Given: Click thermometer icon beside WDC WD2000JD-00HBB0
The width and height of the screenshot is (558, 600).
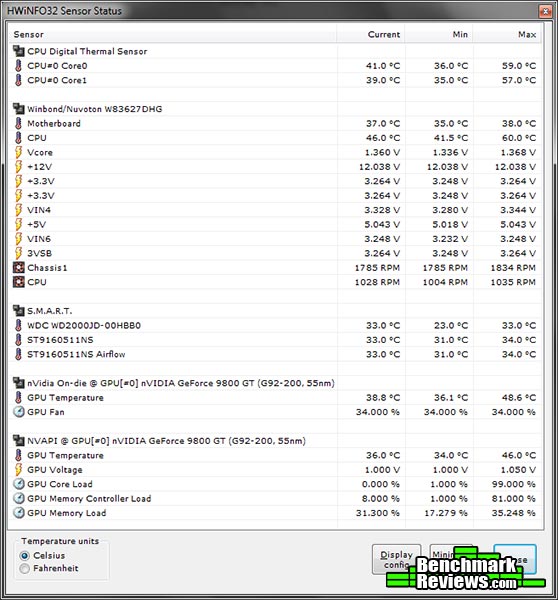Looking at the screenshot, I should pyautogui.click(x=18, y=325).
